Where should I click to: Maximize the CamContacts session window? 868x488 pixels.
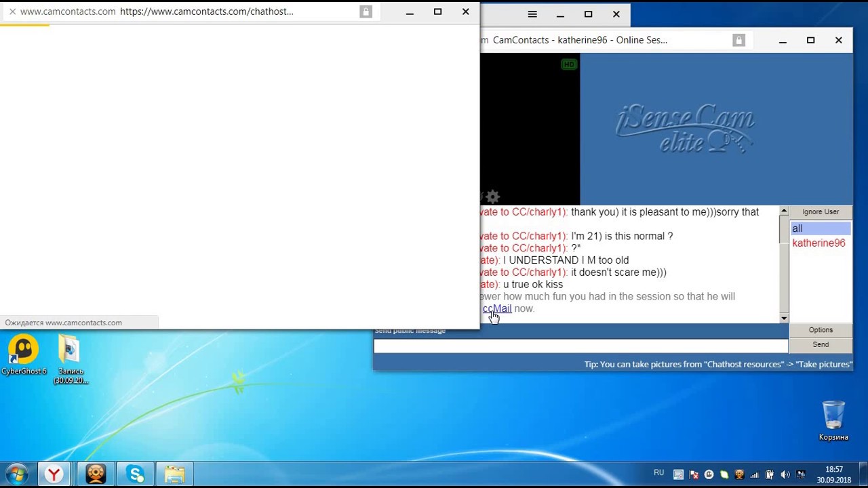810,40
